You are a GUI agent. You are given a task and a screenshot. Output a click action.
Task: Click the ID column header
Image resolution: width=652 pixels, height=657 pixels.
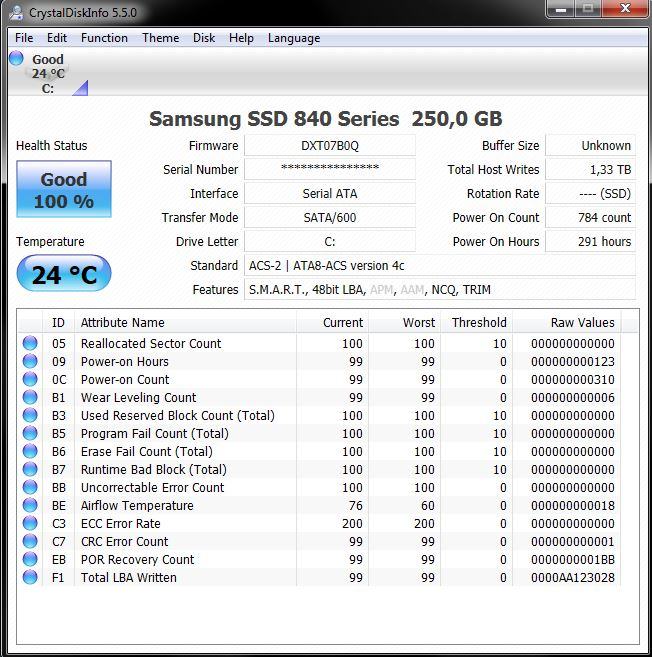pyautogui.click(x=58, y=322)
